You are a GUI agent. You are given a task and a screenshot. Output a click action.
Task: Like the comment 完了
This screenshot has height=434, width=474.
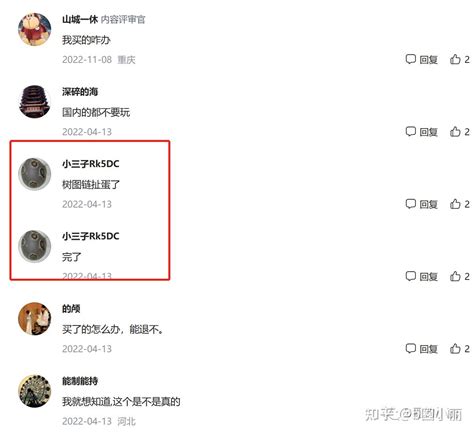click(x=460, y=276)
